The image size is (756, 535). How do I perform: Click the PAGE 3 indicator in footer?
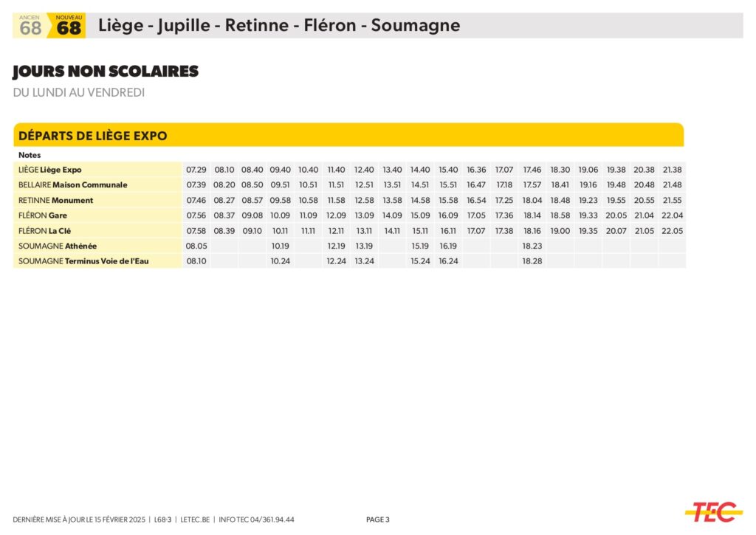pyautogui.click(x=377, y=520)
